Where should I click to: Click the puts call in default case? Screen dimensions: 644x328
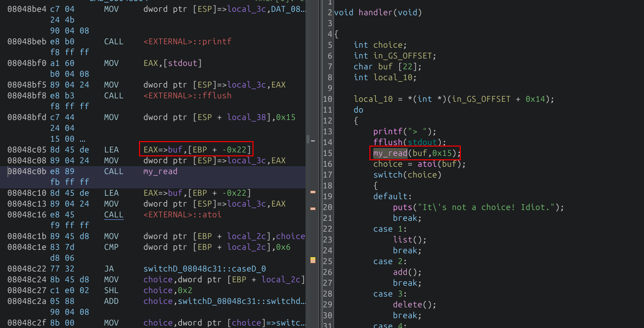[402, 207]
